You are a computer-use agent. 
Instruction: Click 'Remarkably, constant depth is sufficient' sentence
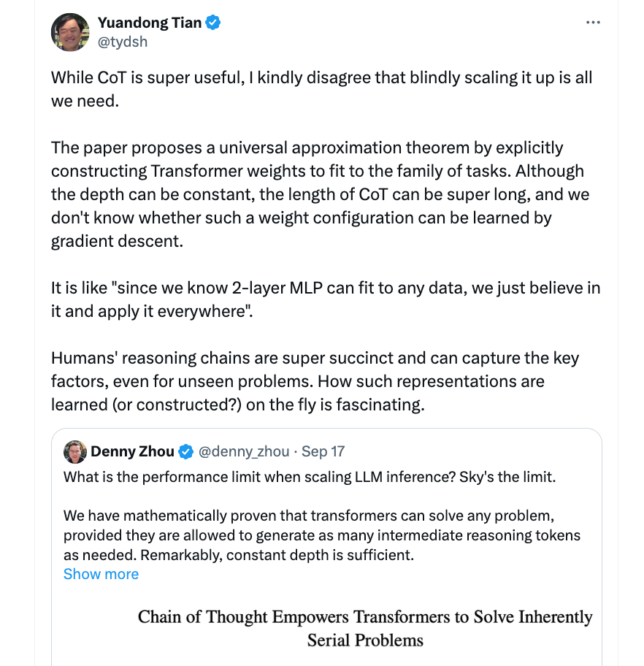point(277,555)
